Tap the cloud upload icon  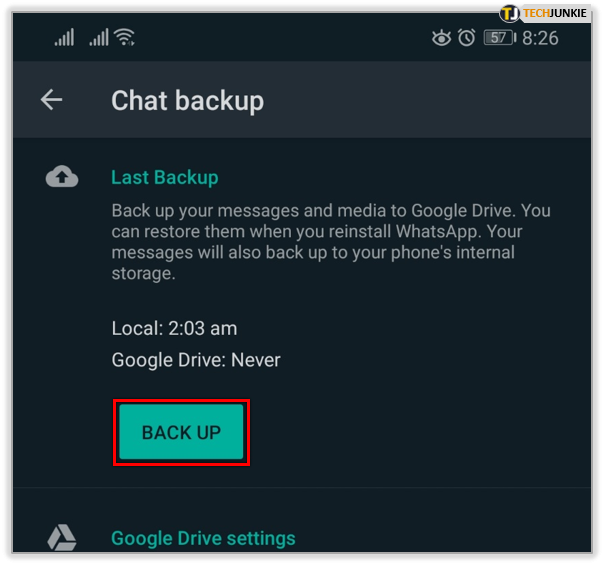coord(62,176)
